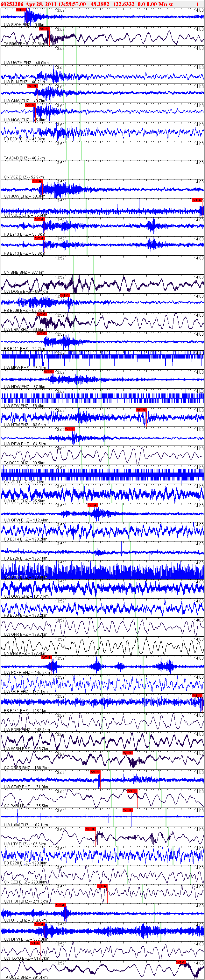Select the red pick flag on TA O03D trace
205x980 pixels.
tap(181, 962)
